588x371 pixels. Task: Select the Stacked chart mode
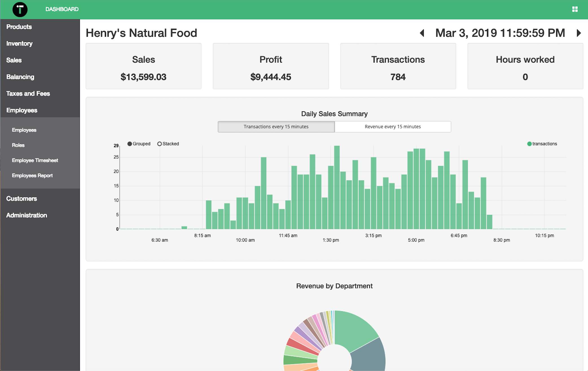(x=160, y=144)
